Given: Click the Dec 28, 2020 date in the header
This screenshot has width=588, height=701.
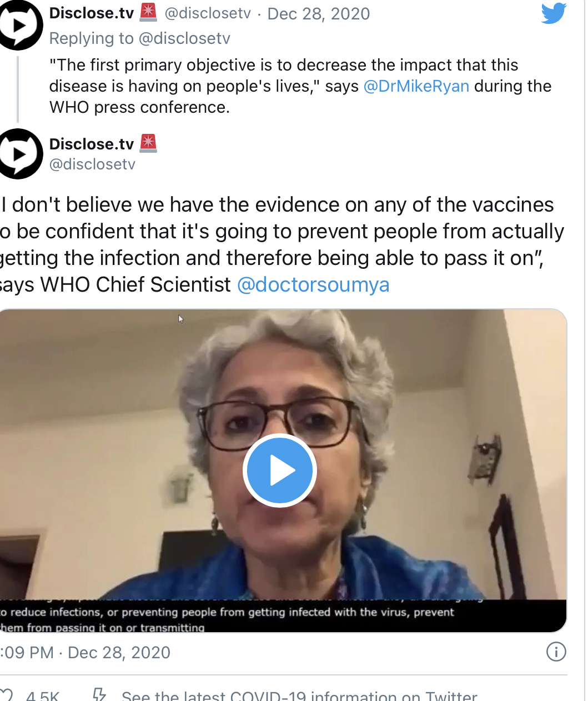Looking at the screenshot, I should [319, 13].
